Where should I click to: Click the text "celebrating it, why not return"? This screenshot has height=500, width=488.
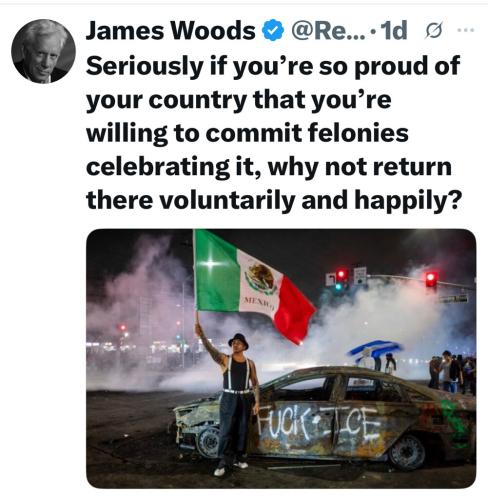tap(269, 167)
